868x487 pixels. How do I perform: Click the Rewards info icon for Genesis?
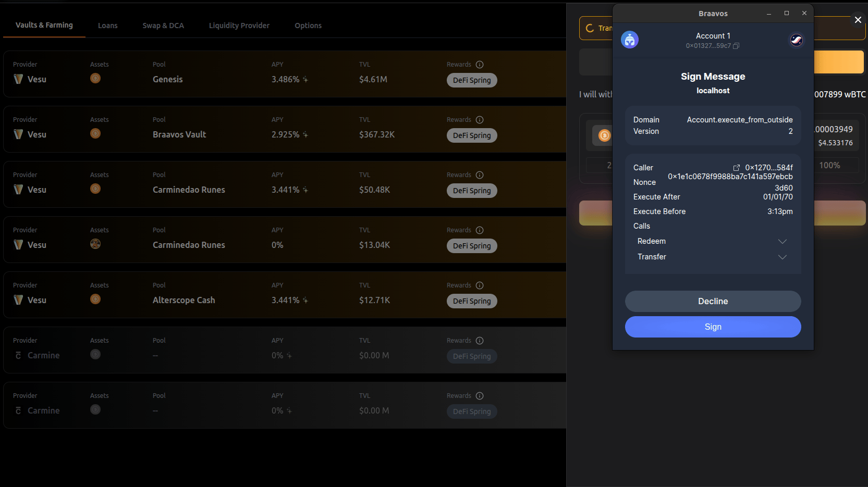(x=480, y=65)
